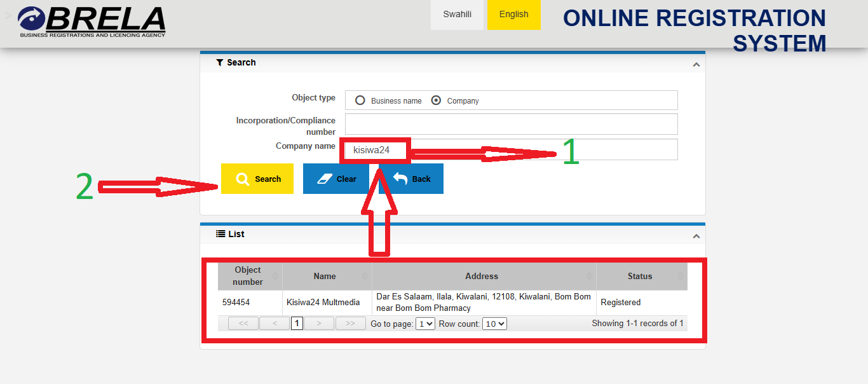This screenshot has width=868, height=384.
Task: Go to next page with > button
Action: 319,323
